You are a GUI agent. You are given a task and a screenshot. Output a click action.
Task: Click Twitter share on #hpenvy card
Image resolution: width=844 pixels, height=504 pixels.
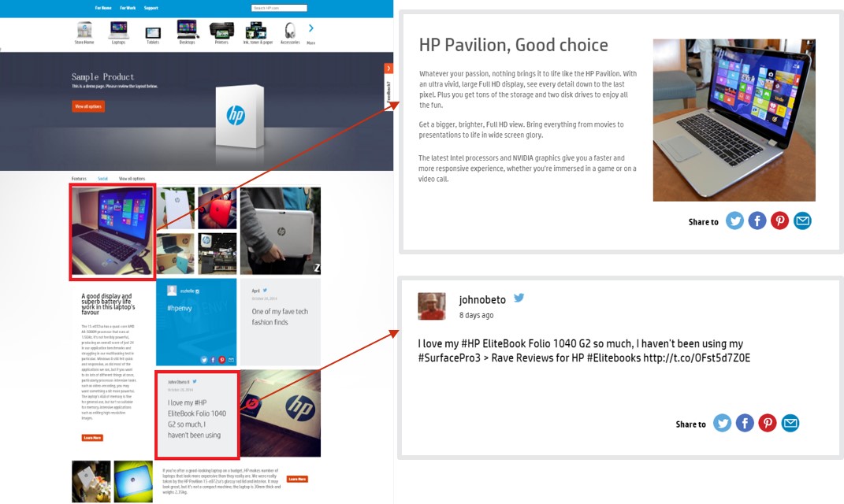point(204,360)
